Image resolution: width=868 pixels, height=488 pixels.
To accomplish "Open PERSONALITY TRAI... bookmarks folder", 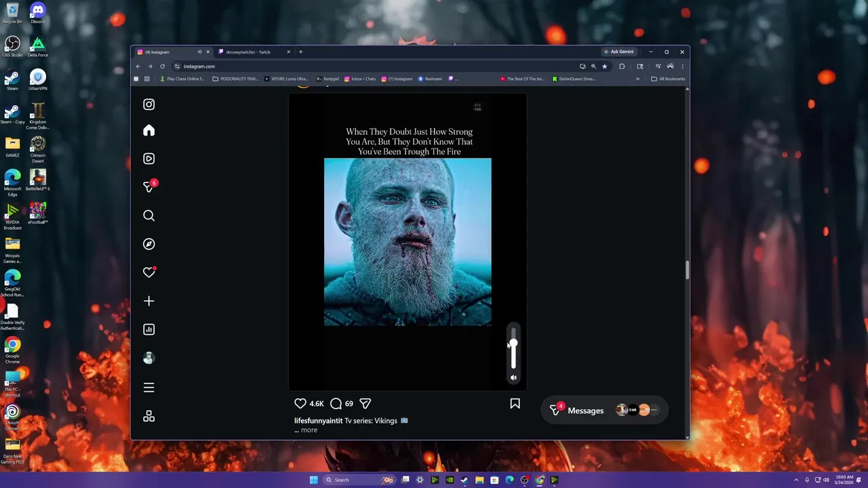I will pos(235,79).
